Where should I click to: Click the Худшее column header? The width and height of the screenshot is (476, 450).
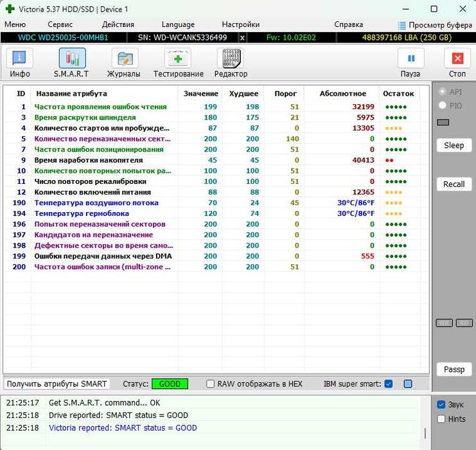pyautogui.click(x=243, y=94)
